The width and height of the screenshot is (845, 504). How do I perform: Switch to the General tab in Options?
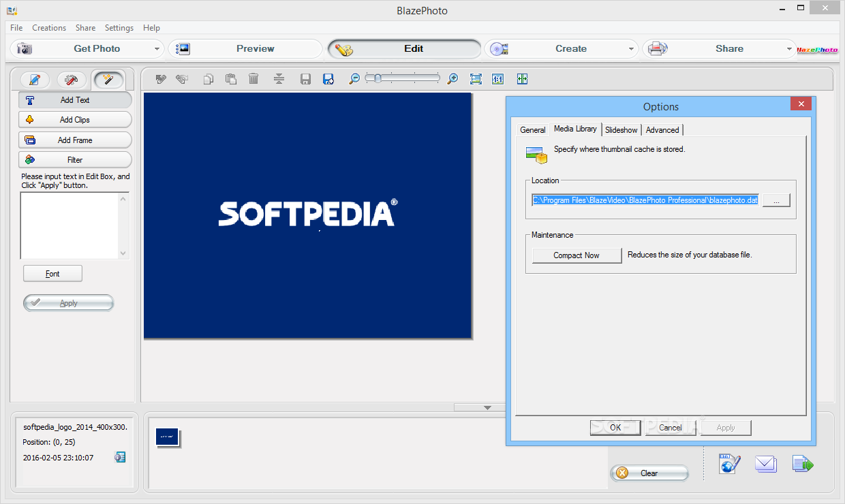click(533, 130)
